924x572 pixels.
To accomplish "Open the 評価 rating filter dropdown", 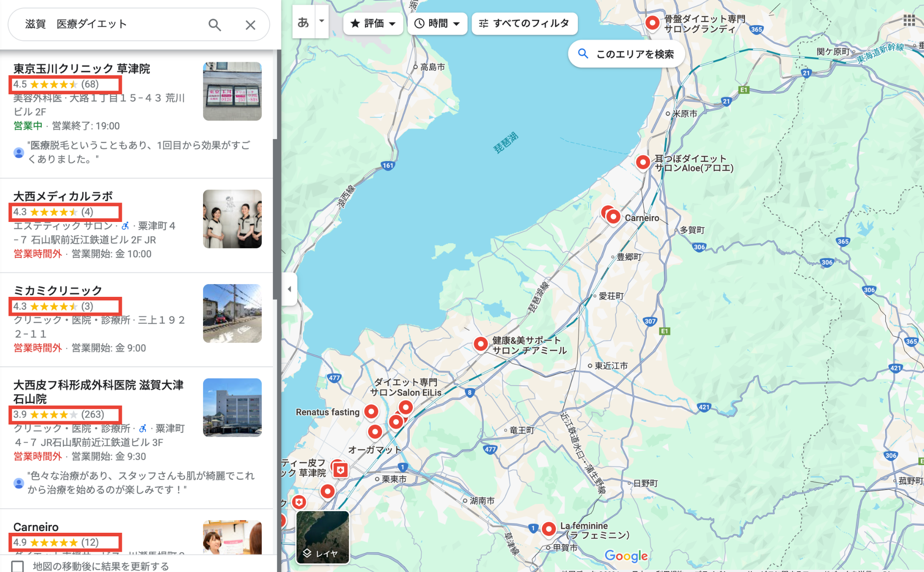I will pyautogui.click(x=373, y=23).
